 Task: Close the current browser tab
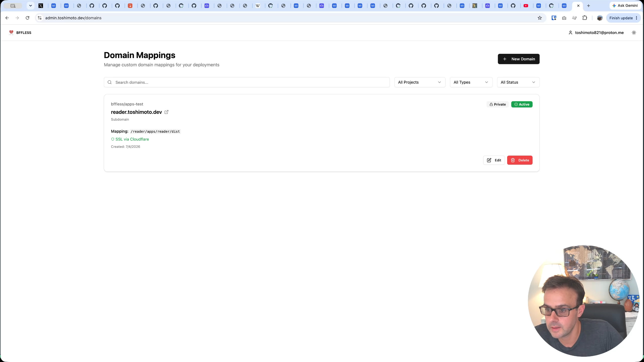[578, 6]
